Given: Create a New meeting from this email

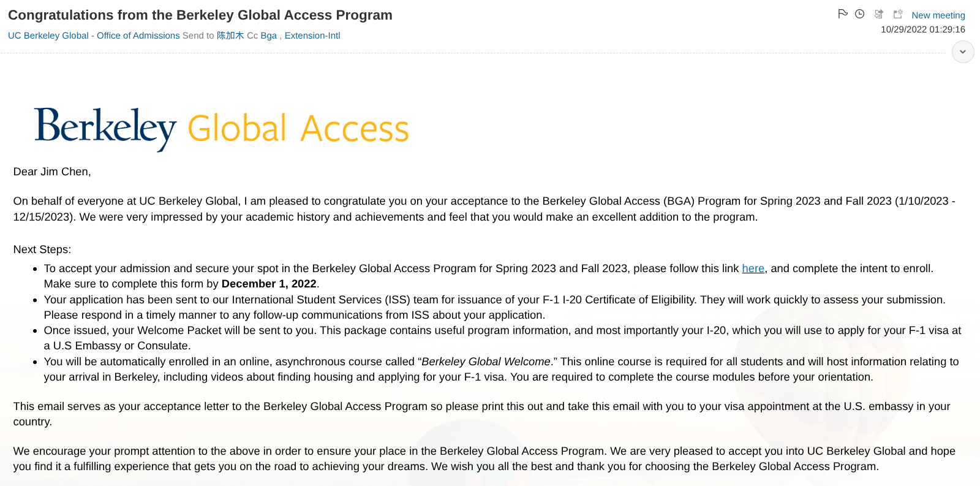Looking at the screenshot, I should (938, 15).
